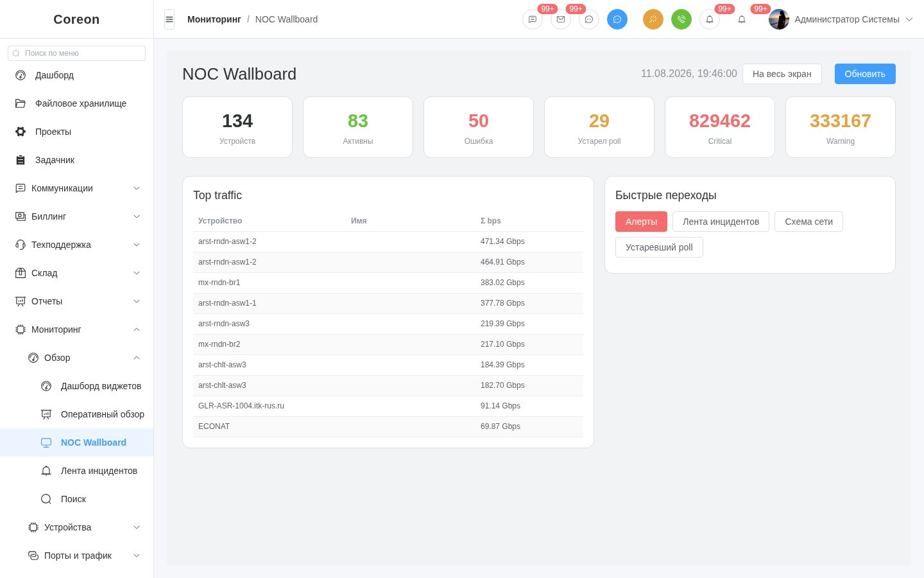Click the Мониторинг breadcrumb
This screenshot has height=578, width=924.
click(214, 19)
